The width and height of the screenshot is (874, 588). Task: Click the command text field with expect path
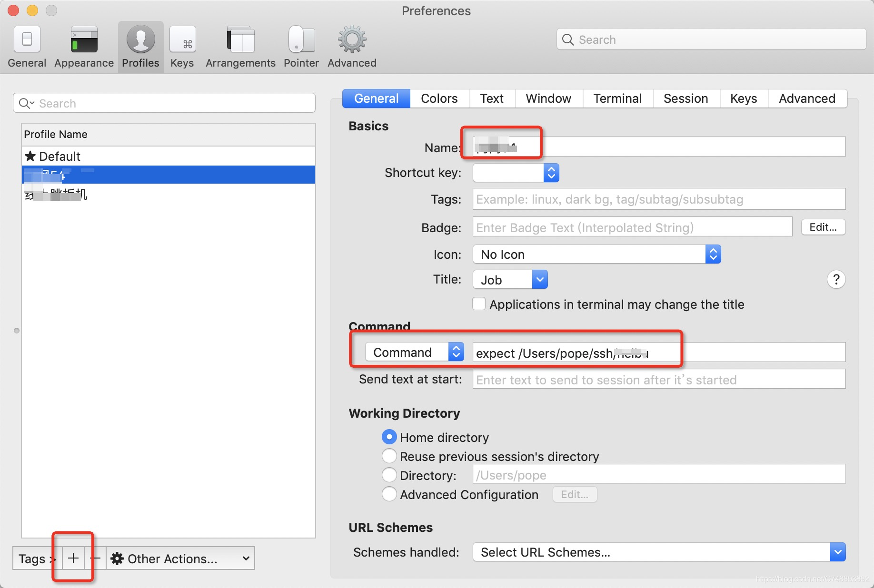pyautogui.click(x=659, y=353)
